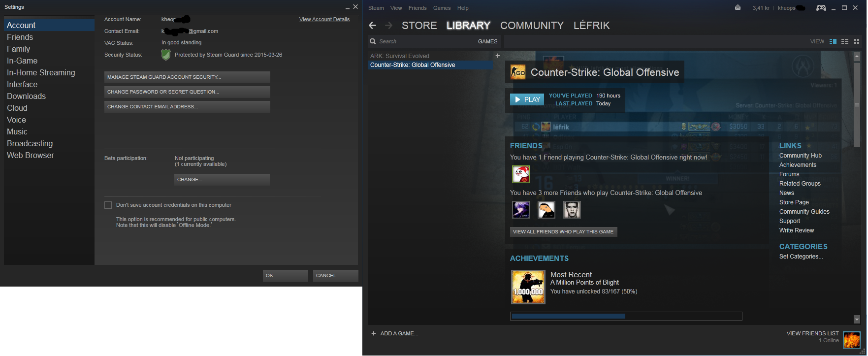Select Broadcasting in Settings sidebar
This screenshot has height=356, width=868.
pos(49,143)
